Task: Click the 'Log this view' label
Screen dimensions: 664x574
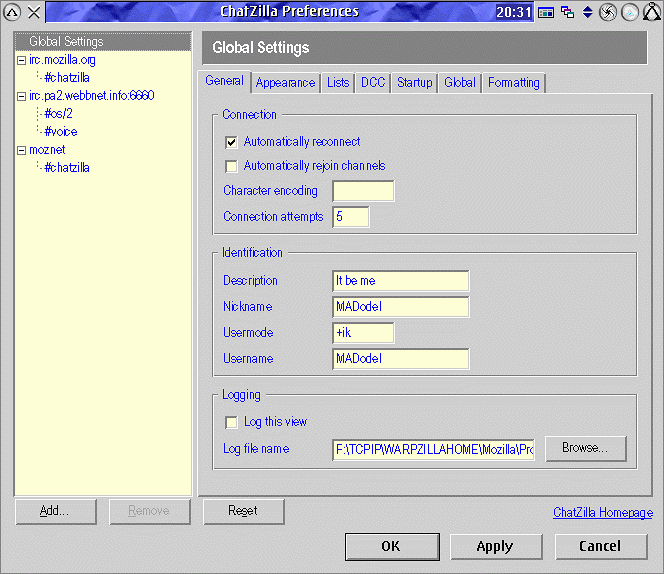Action: tap(275, 422)
